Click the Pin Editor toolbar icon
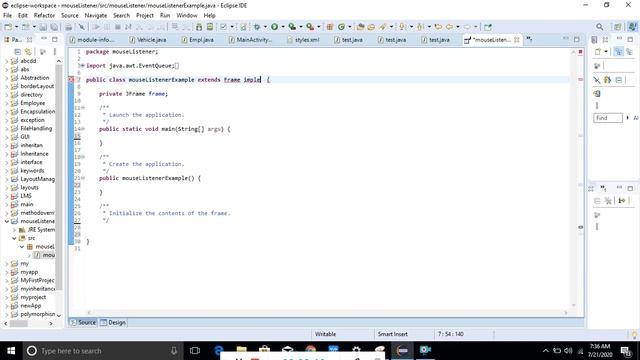The width and height of the screenshot is (640, 360). [488, 27]
